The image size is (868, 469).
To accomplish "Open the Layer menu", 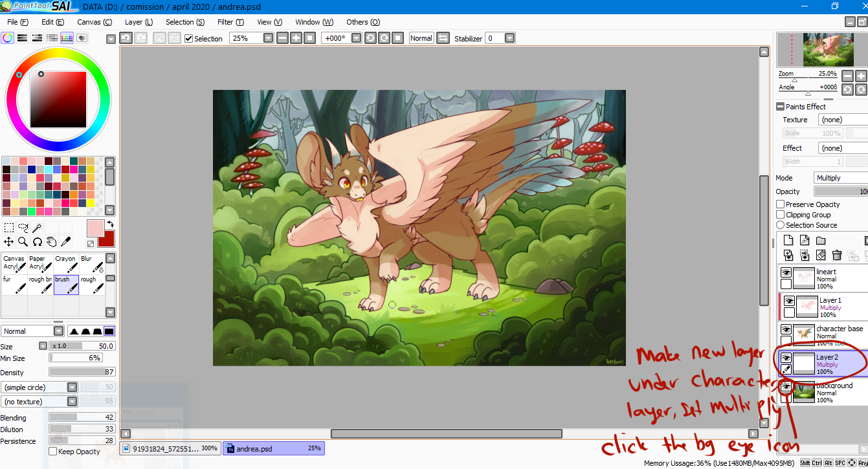I will coord(139,22).
